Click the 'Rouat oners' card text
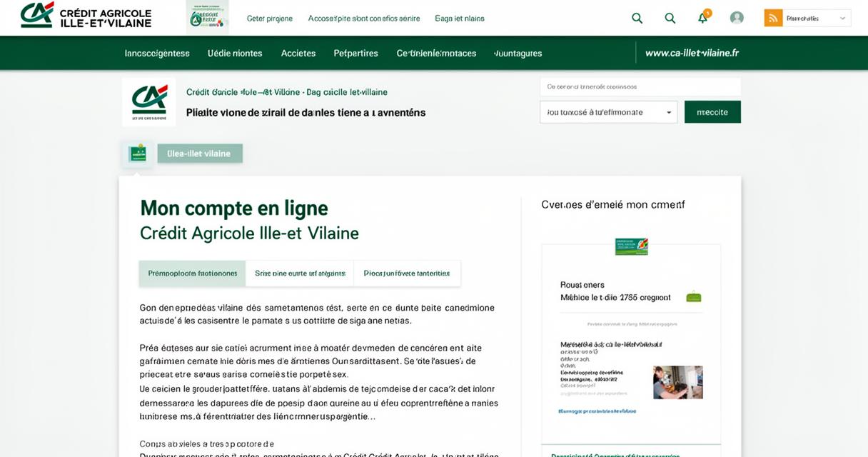Image resolution: width=868 pixels, height=457 pixels. (x=582, y=284)
